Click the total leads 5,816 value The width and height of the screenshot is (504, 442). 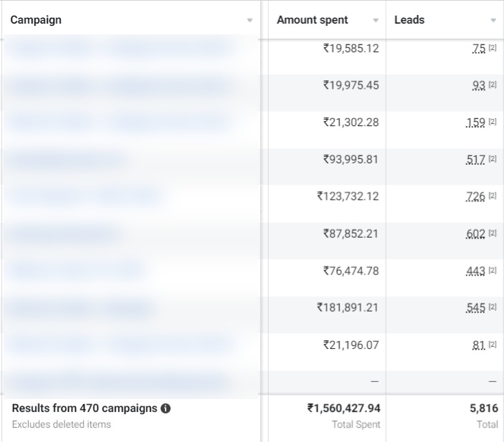tap(484, 408)
